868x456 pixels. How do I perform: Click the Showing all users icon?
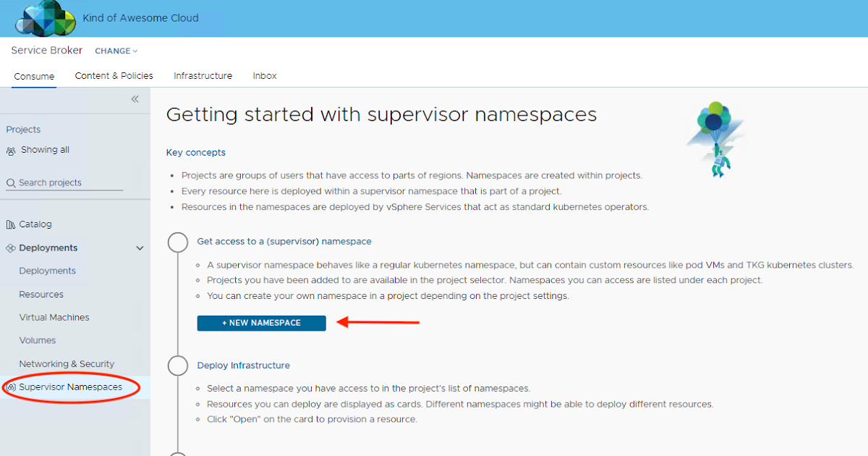(11, 151)
